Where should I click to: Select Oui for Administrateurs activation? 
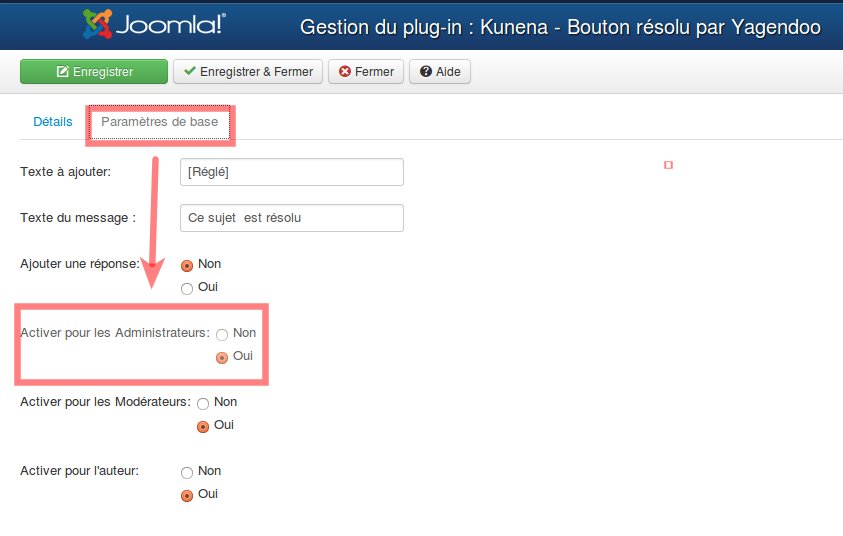click(222, 357)
